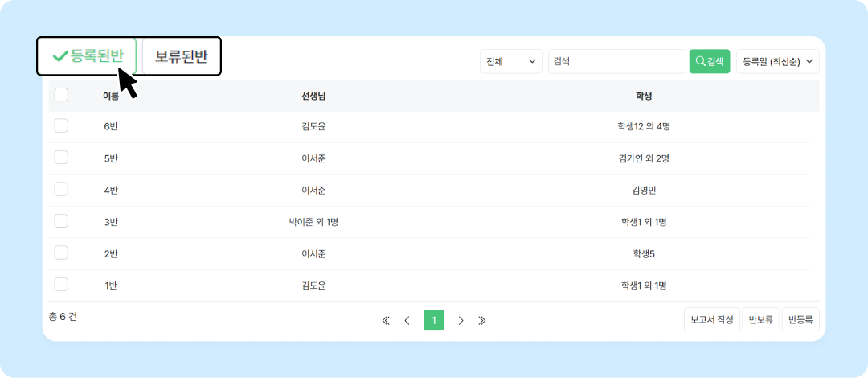This screenshot has height=378, width=868.
Task: Toggle the select-all header checkbox
Action: (61, 95)
